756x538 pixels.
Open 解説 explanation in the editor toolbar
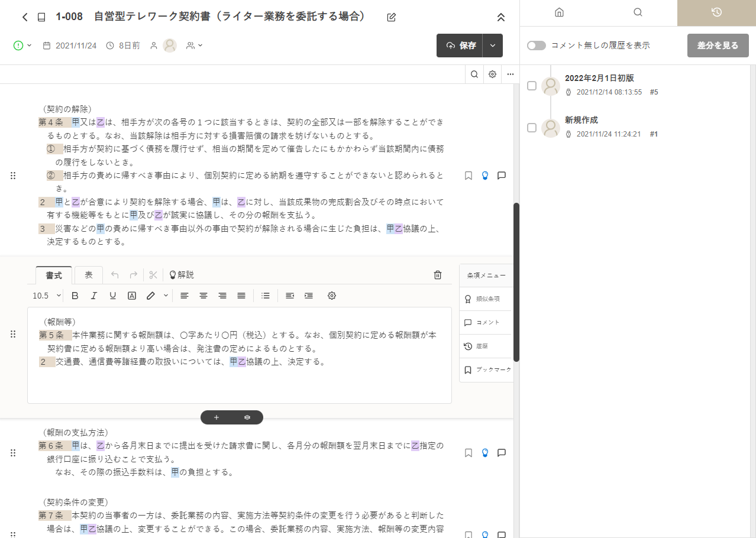tap(182, 275)
